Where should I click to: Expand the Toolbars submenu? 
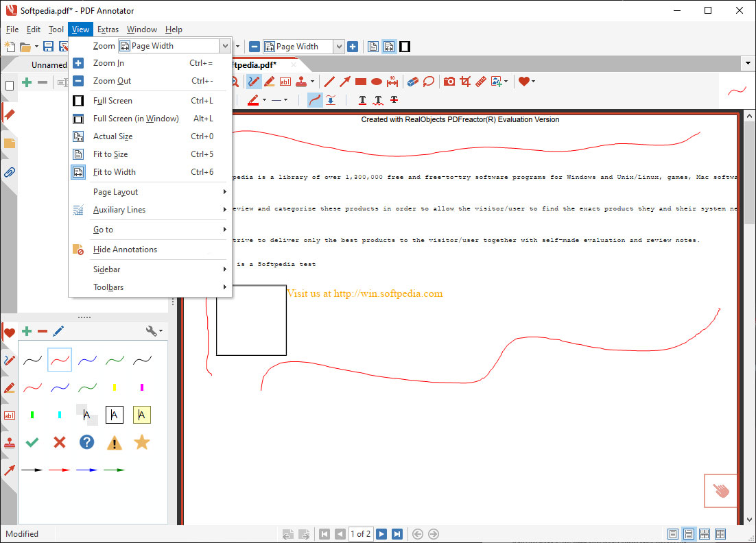tap(108, 287)
